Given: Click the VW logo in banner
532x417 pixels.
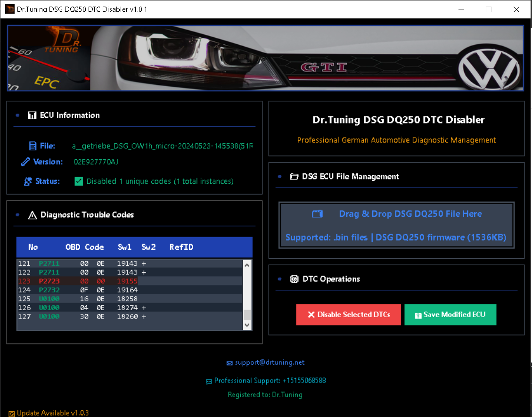Looking at the screenshot, I should (x=489, y=69).
